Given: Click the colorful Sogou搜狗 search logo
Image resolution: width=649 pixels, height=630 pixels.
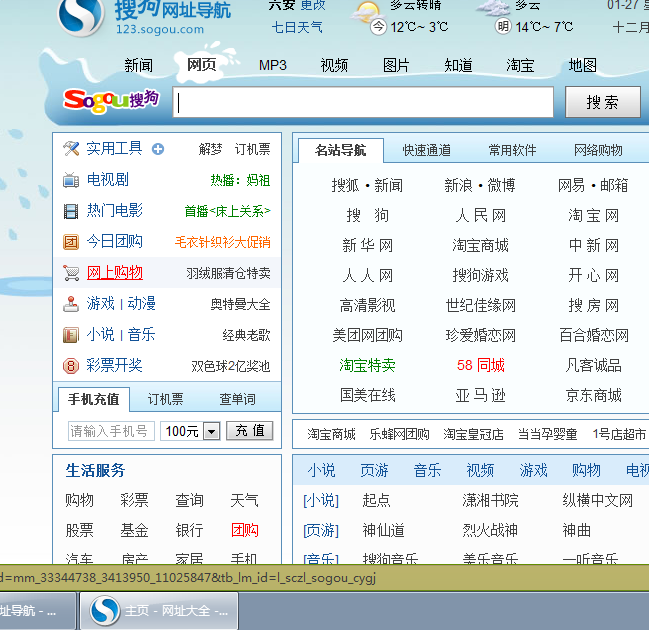Looking at the screenshot, I should tap(111, 101).
